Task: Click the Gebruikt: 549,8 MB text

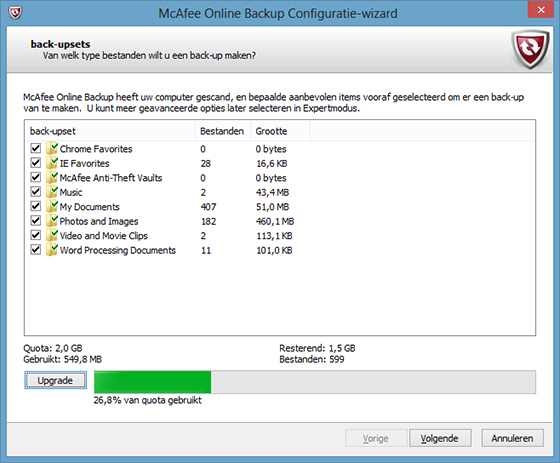Action: click(x=62, y=359)
